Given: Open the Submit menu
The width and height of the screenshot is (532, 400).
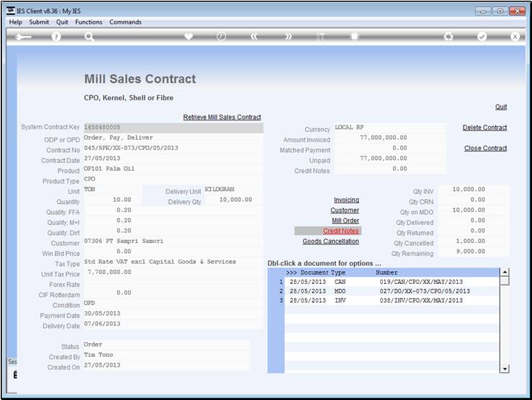Looking at the screenshot, I should click(x=39, y=22).
